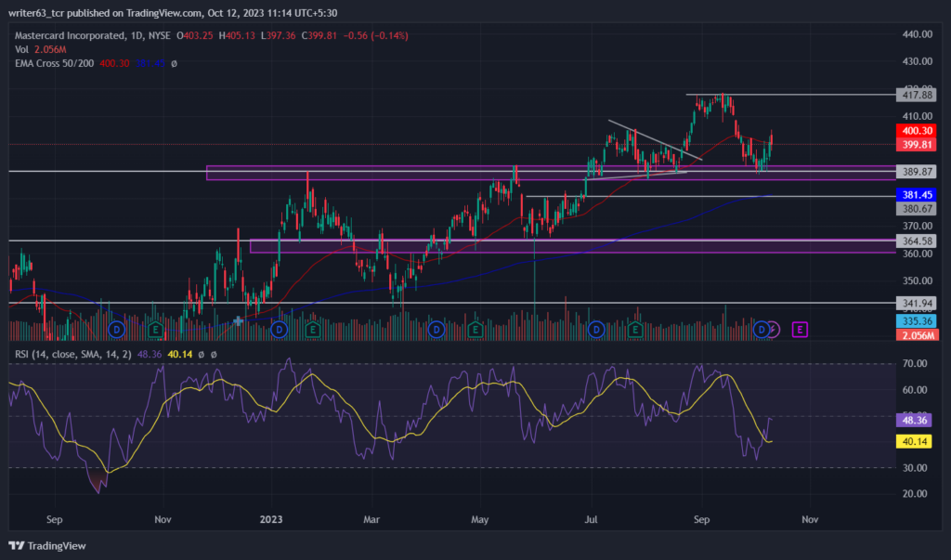
Task: Select the 380.67 price level label
Action: tap(917, 209)
